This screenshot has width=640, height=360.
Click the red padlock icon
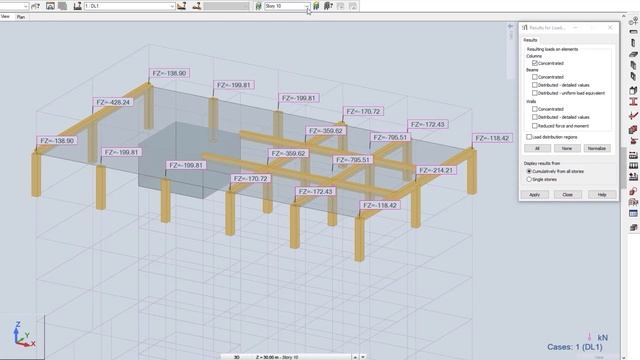633,191
